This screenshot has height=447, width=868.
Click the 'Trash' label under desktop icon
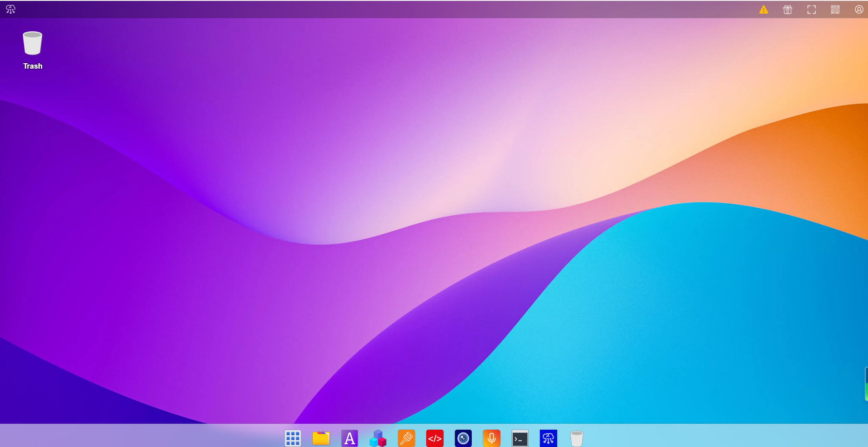(x=33, y=66)
